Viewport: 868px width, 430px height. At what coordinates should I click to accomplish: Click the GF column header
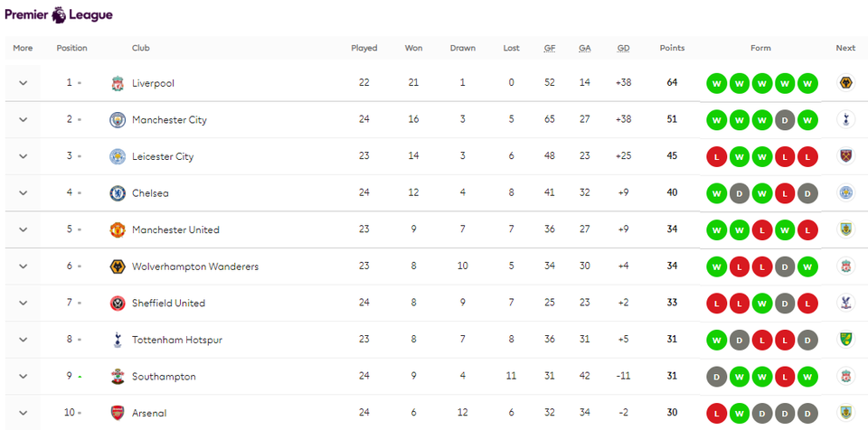click(x=549, y=48)
